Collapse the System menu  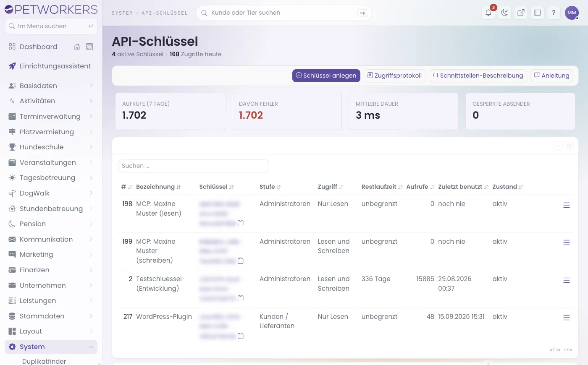coord(51,347)
